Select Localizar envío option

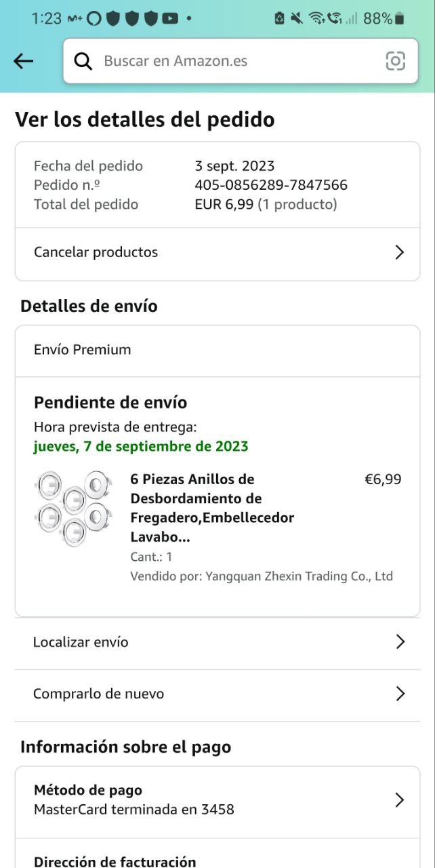point(81,642)
